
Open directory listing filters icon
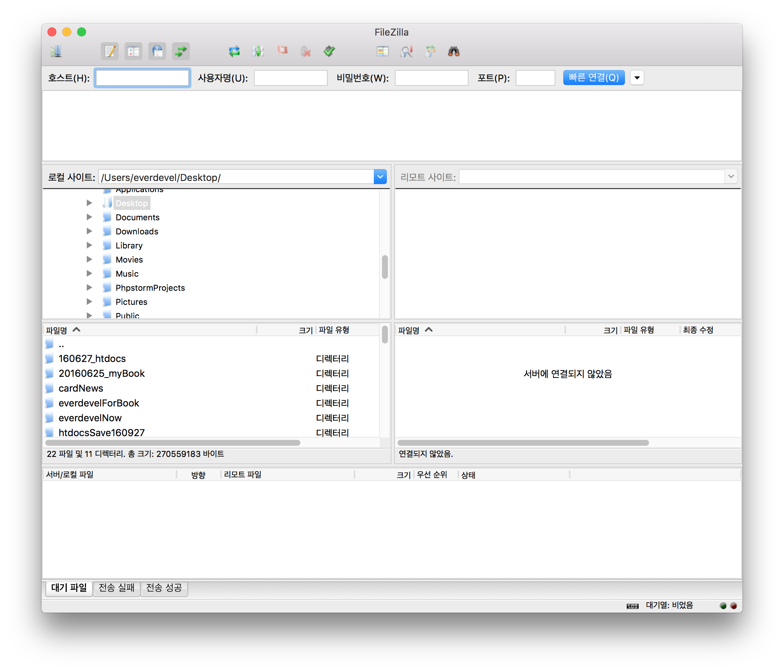point(383,52)
